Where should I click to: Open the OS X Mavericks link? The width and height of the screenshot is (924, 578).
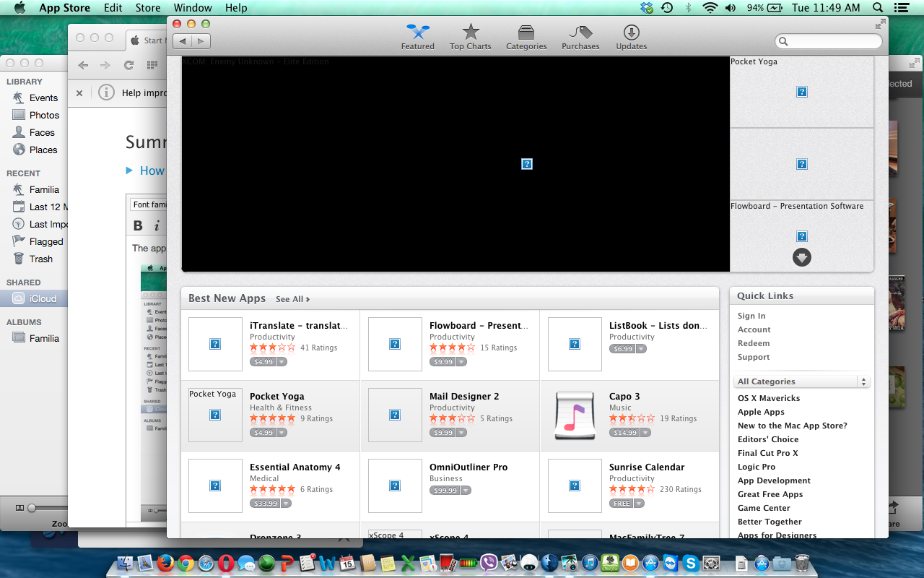click(x=769, y=398)
